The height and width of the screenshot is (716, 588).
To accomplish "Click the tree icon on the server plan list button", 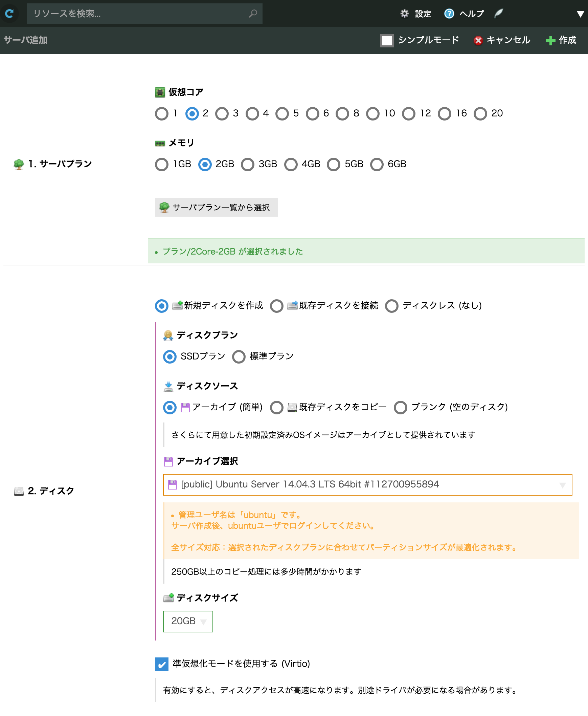I will tap(164, 207).
